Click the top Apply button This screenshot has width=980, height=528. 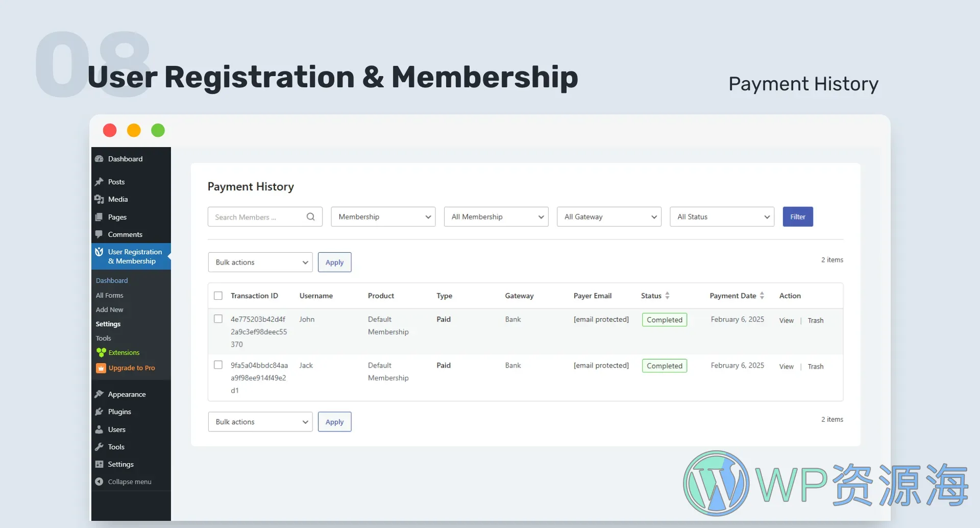click(x=334, y=262)
